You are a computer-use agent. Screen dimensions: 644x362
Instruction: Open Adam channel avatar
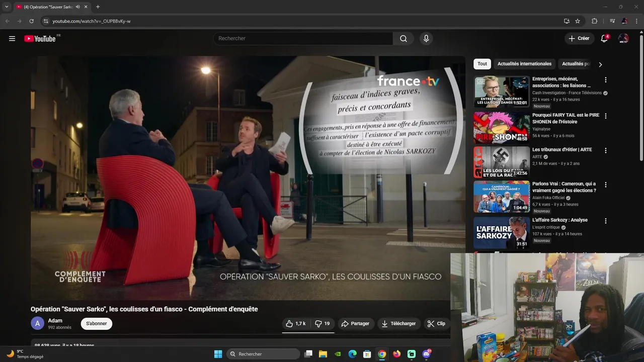(x=38, y=324)
